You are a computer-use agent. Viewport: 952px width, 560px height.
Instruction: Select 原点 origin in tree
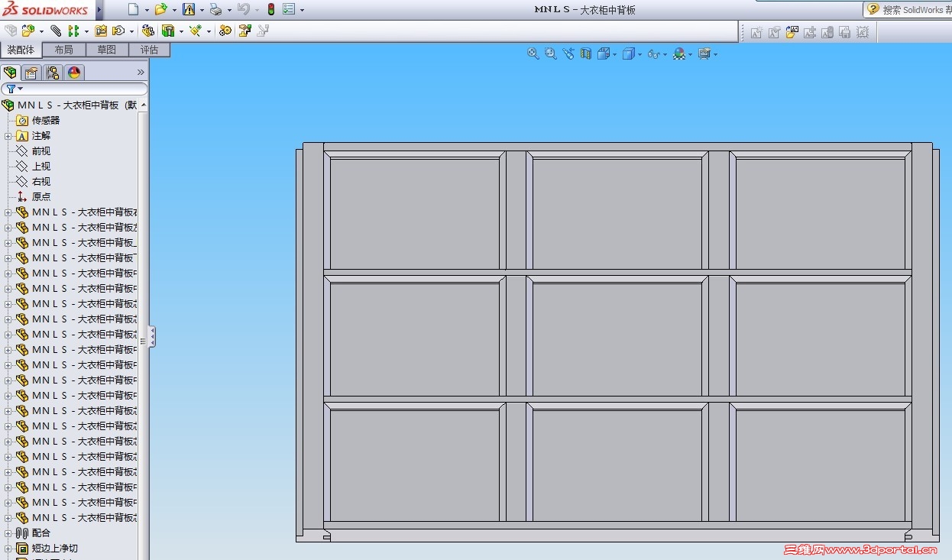click(x=41, y=197)
